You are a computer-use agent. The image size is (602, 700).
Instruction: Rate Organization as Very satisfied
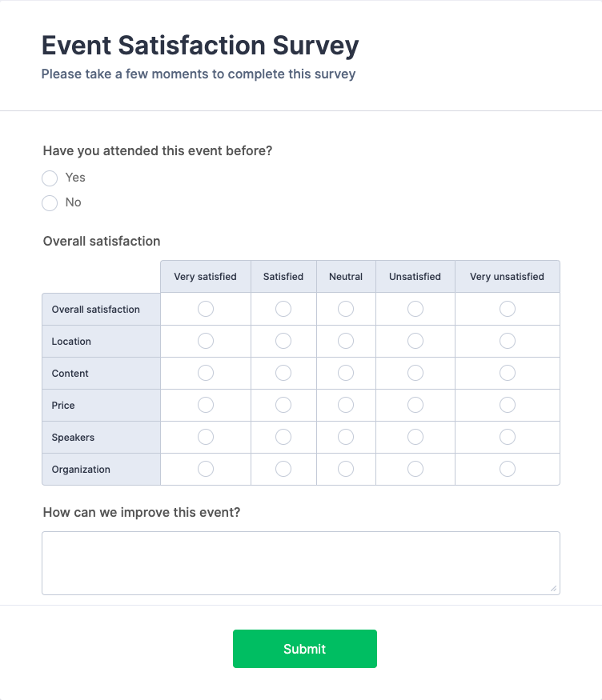click(206, 469)
